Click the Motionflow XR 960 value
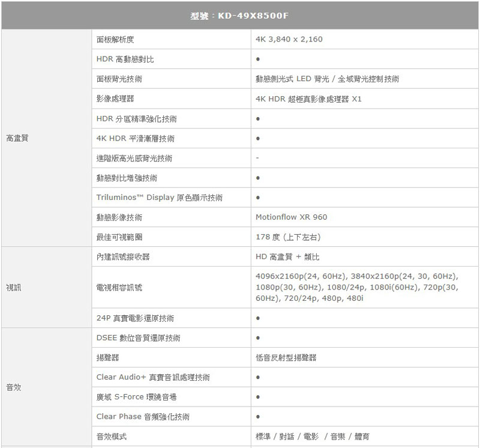480x448 pixels. click(292, 217)
